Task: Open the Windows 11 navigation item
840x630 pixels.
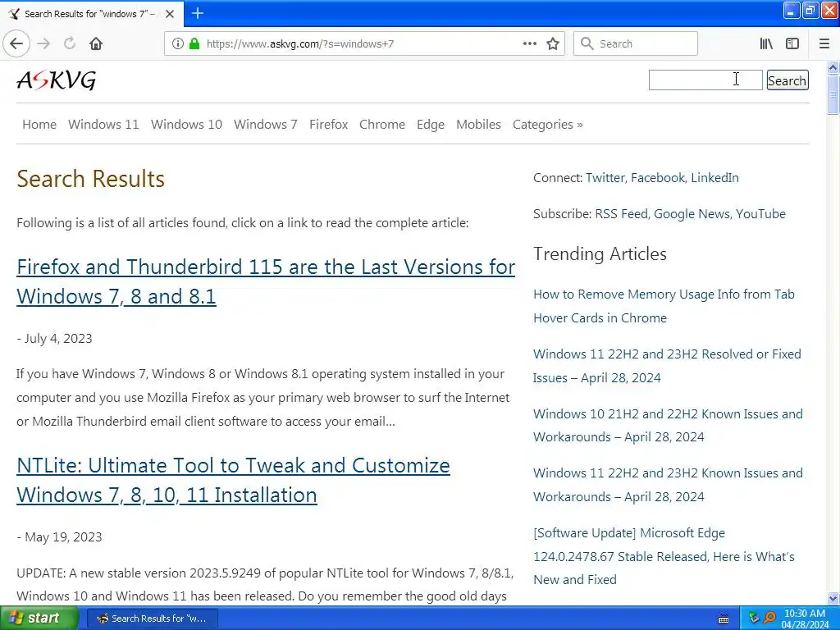Action: tap(103, 125)
